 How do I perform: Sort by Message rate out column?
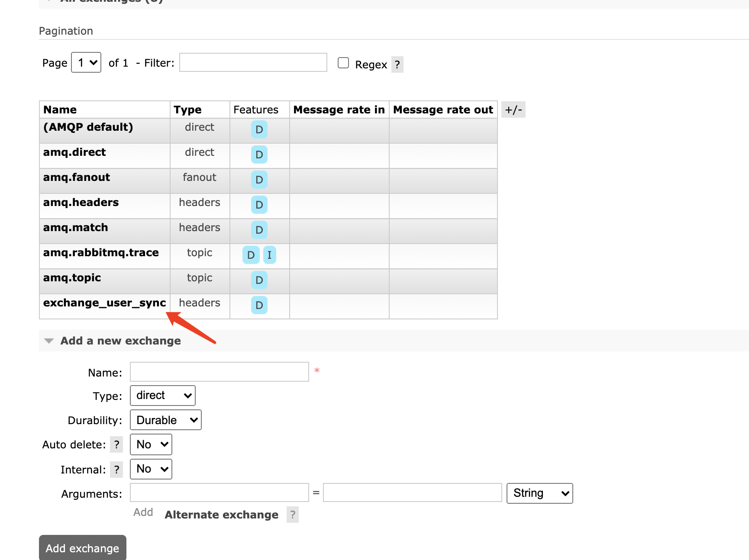click(x=443, y=109)
